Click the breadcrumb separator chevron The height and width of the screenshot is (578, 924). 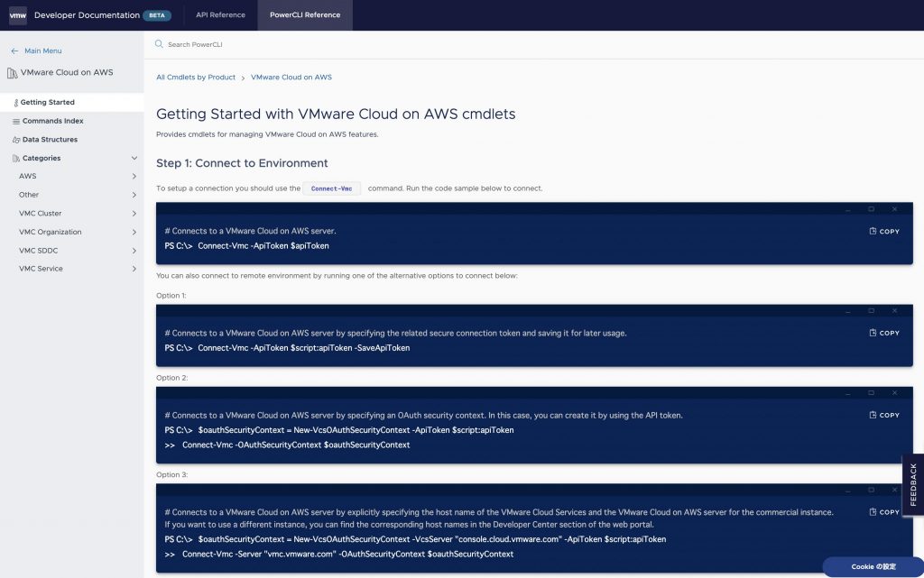[243, 78]
